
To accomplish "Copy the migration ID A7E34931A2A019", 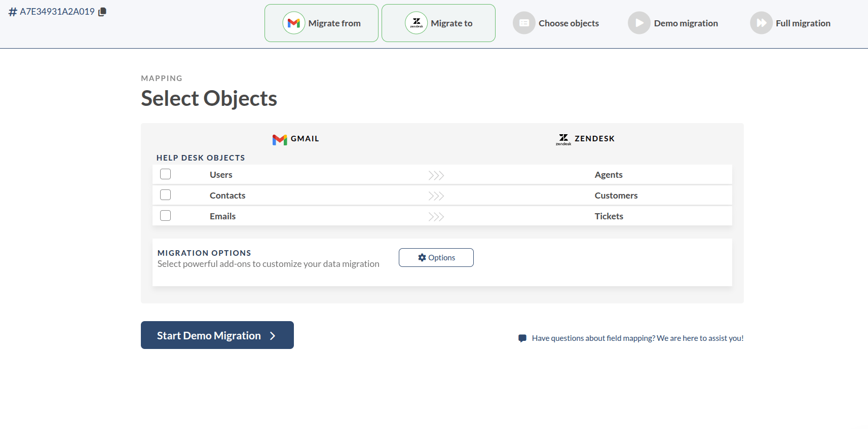I will coord(102,12).
